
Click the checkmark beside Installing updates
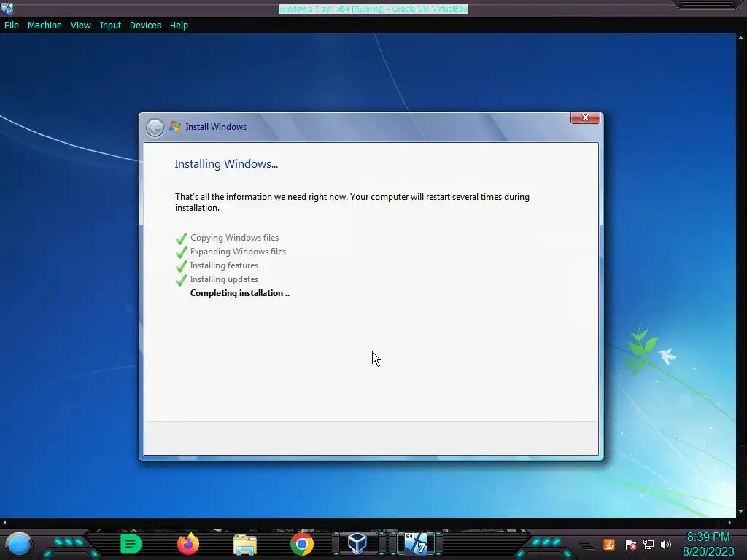tap(181, 279)
